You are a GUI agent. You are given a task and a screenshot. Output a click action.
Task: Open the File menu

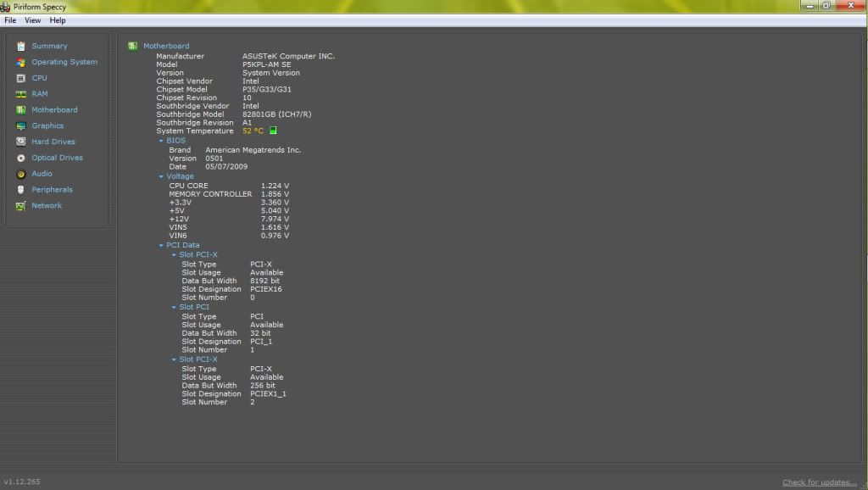pyautogui.click(x=10, y=20)
